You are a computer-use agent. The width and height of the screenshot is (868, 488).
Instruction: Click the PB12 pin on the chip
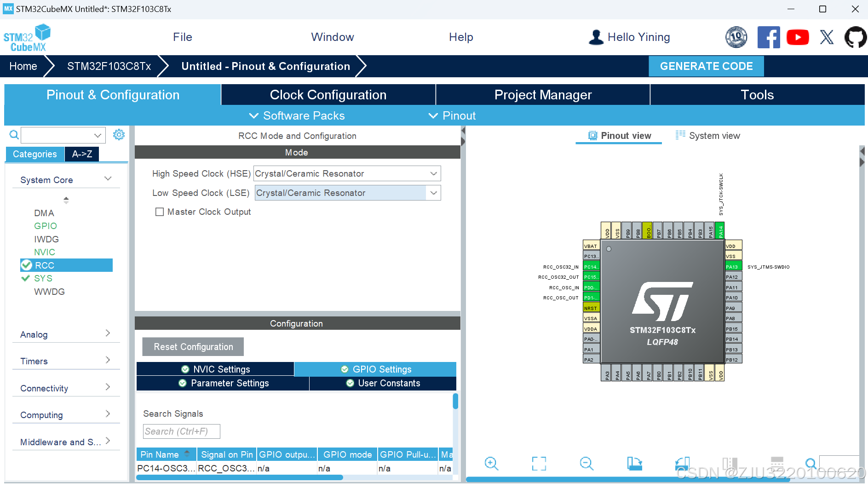point(734,360)
